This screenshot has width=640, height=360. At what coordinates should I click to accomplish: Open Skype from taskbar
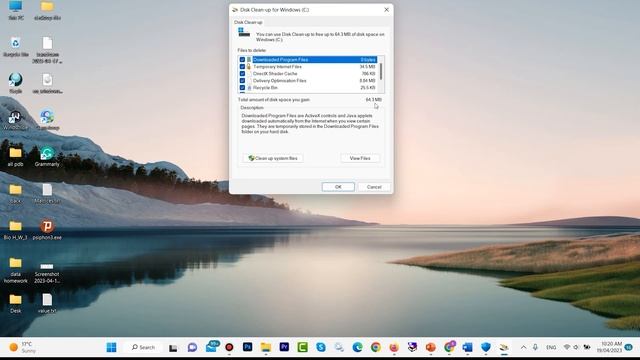coord(321,347)
